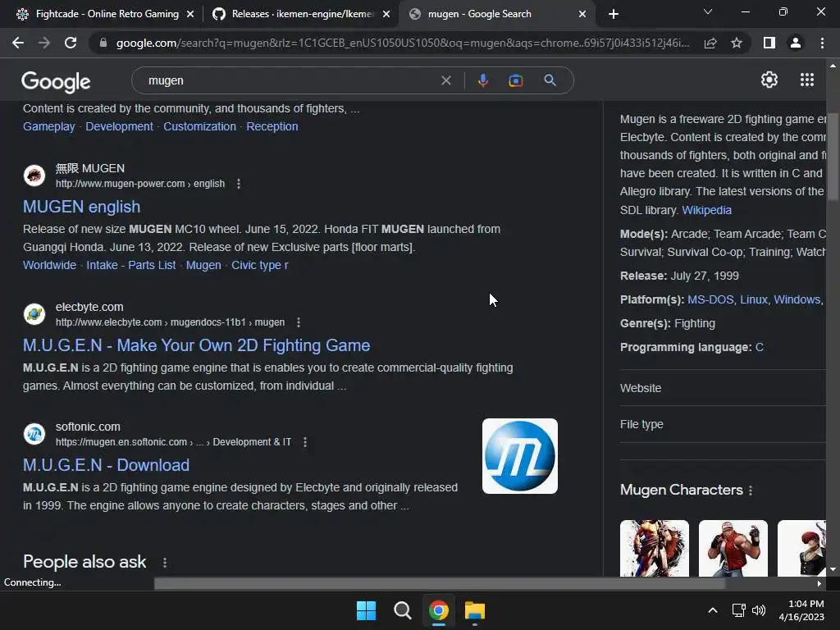Click the Google logo
The height and width of the screenshot is (630, 840).
(x=56, y=81)
